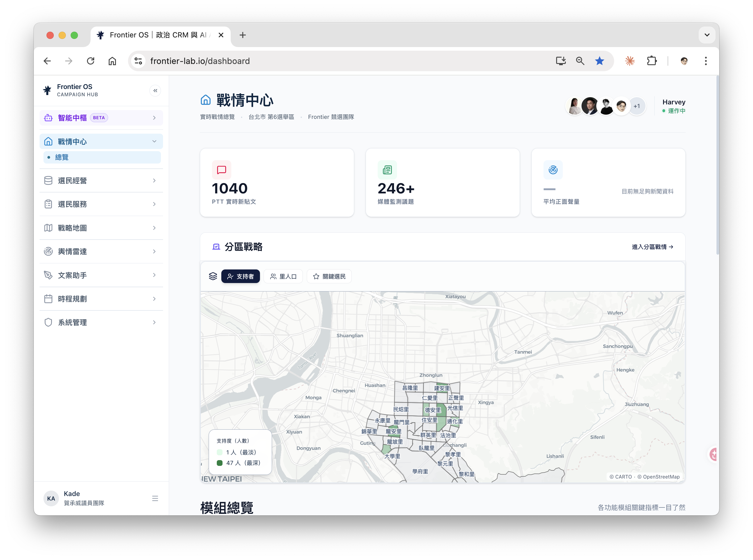
Task: Click the PTT chat bubble icon
Action: point(222,170)
